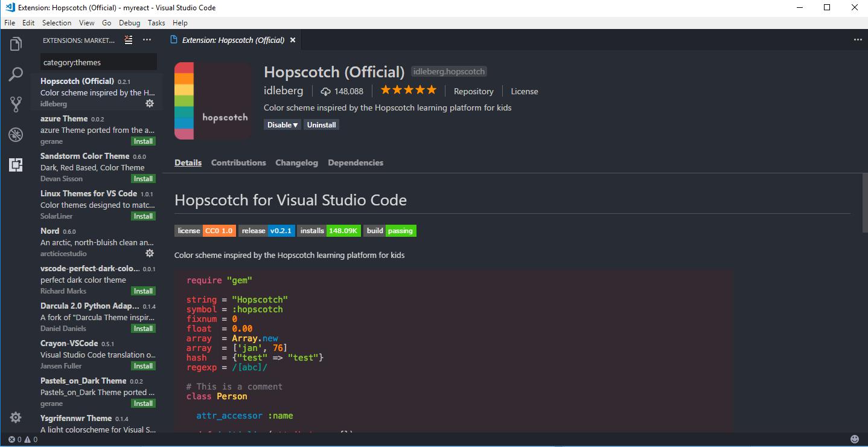Open the editor More Actions ellipsis
Image resolution: width=868 pixels, height=447 pixels.
coord(858,38)
